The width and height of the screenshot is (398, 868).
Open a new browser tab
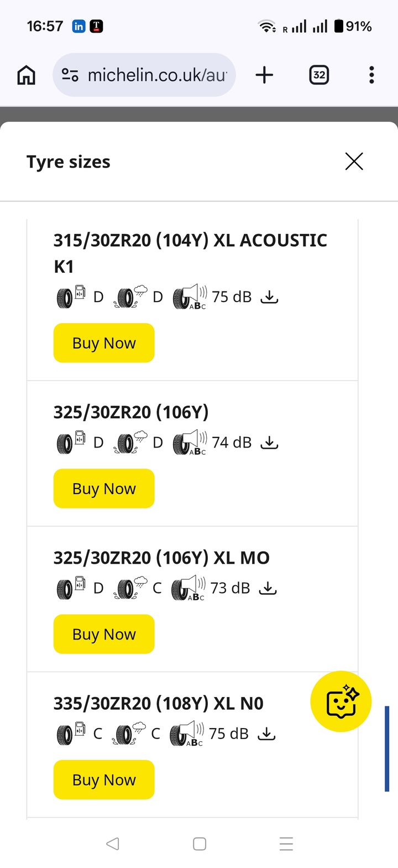tap(264, 75)
